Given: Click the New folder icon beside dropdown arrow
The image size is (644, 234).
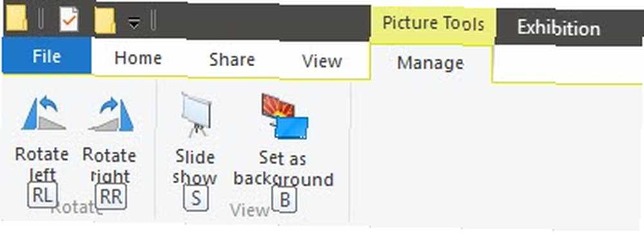Looking at the screenshot, I should (105, 21).
